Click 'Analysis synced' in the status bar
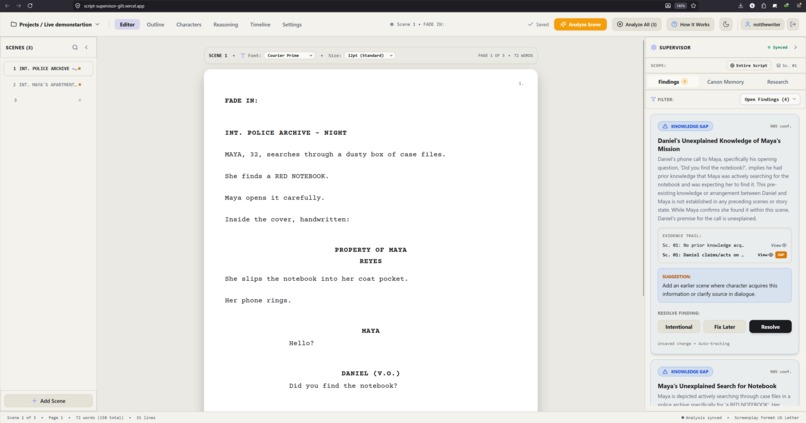This screenshot has width=806, height=423. tap(702, 417)
